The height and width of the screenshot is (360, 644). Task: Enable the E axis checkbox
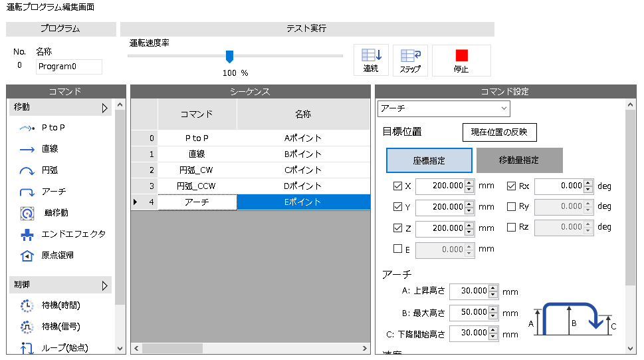pos(398,249)
